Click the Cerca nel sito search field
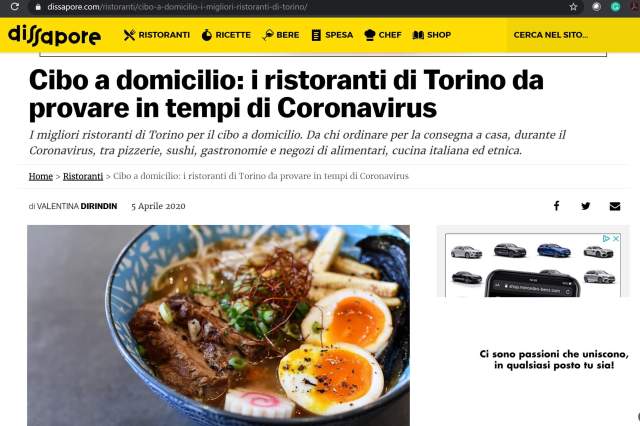This screenshot has width=640, height=426. coord(571,35)
